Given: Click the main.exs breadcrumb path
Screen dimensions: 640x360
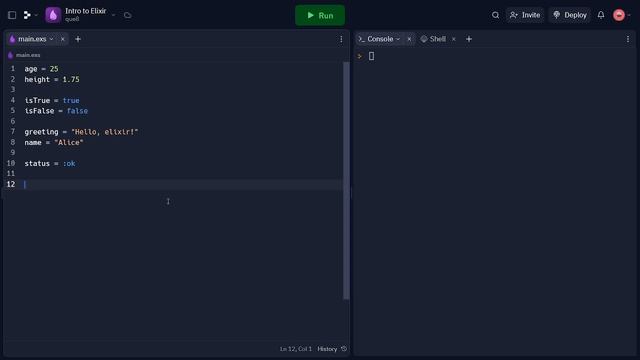Looking at the screenshot, I should click(28, 55).
